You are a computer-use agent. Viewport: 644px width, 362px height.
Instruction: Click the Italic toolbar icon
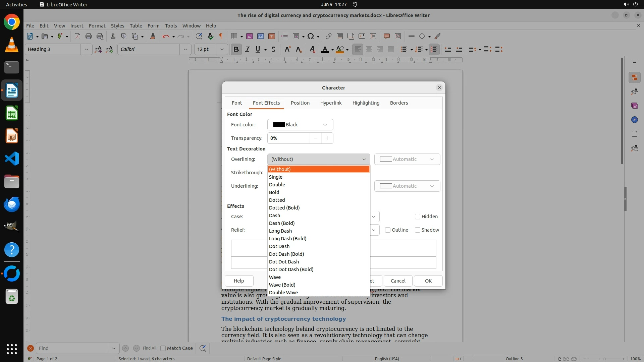(x=247, y=50)
